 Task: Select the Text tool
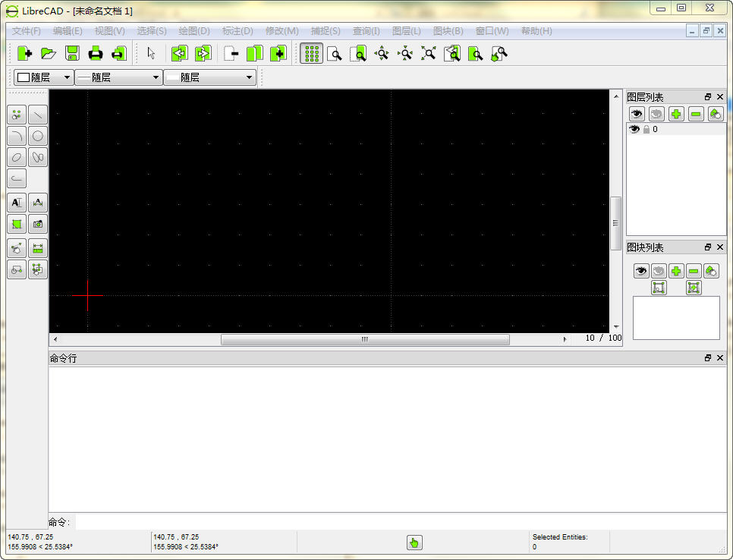coord(16,203)
